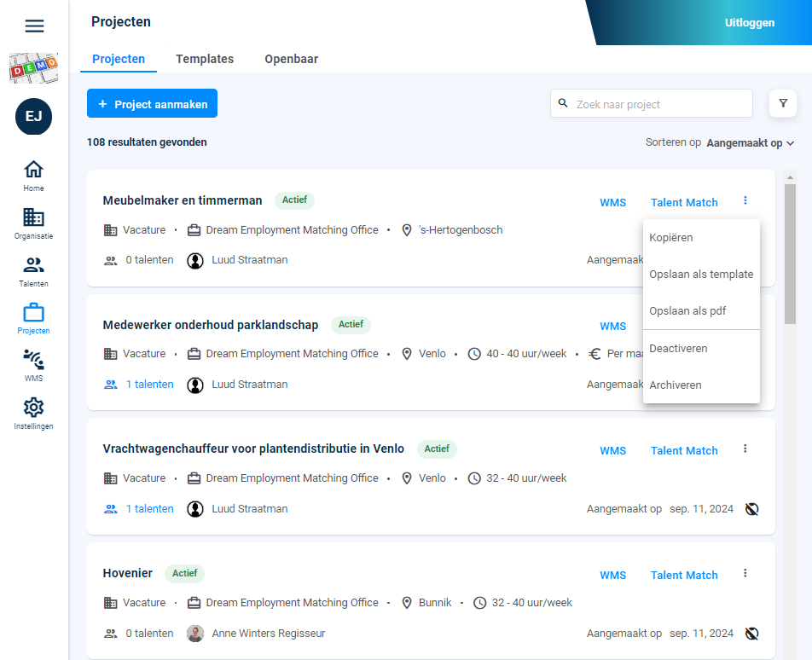
Task: Select Projecten briefcase in sidebar
Action: click(33, 319)
